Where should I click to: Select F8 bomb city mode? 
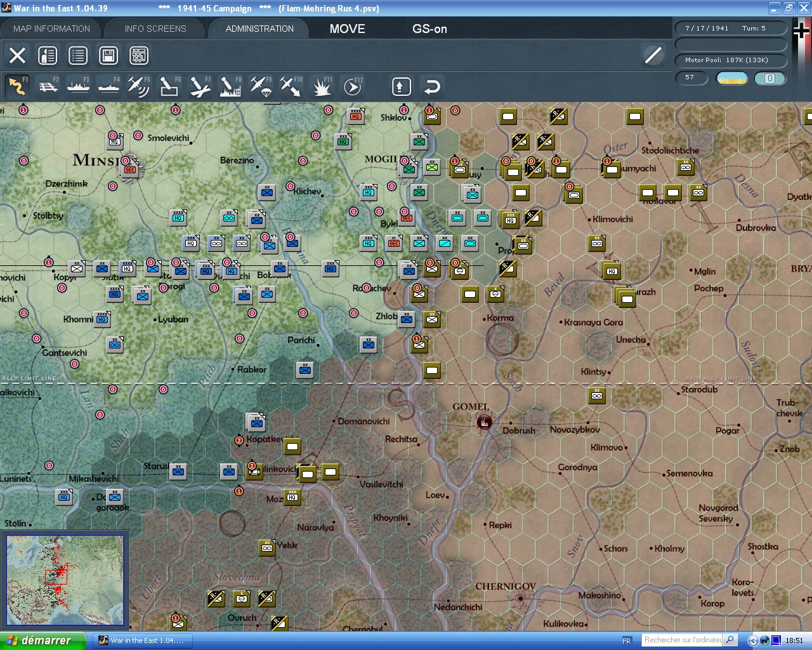pos(230,86)
